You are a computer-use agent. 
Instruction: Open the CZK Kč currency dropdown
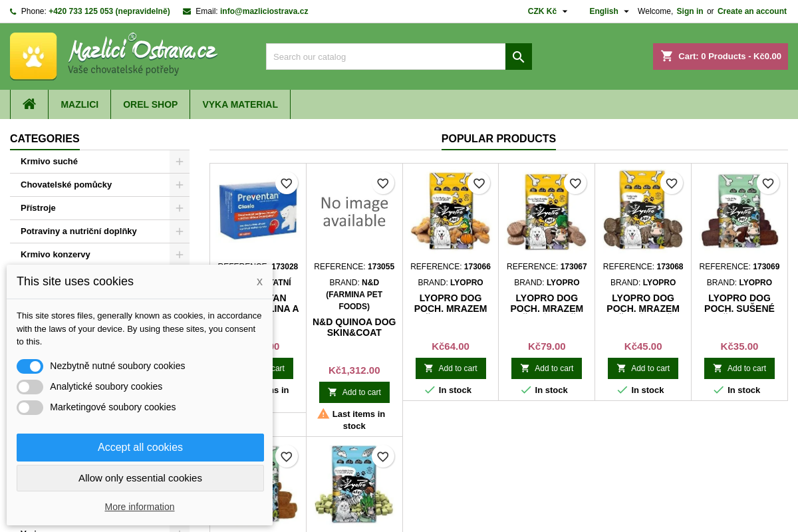(548, 11)
